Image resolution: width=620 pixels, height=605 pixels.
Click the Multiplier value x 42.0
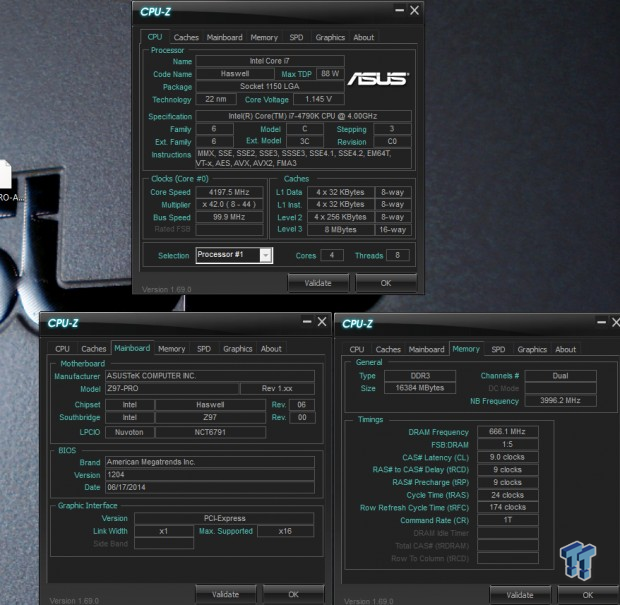pos(229,204)
